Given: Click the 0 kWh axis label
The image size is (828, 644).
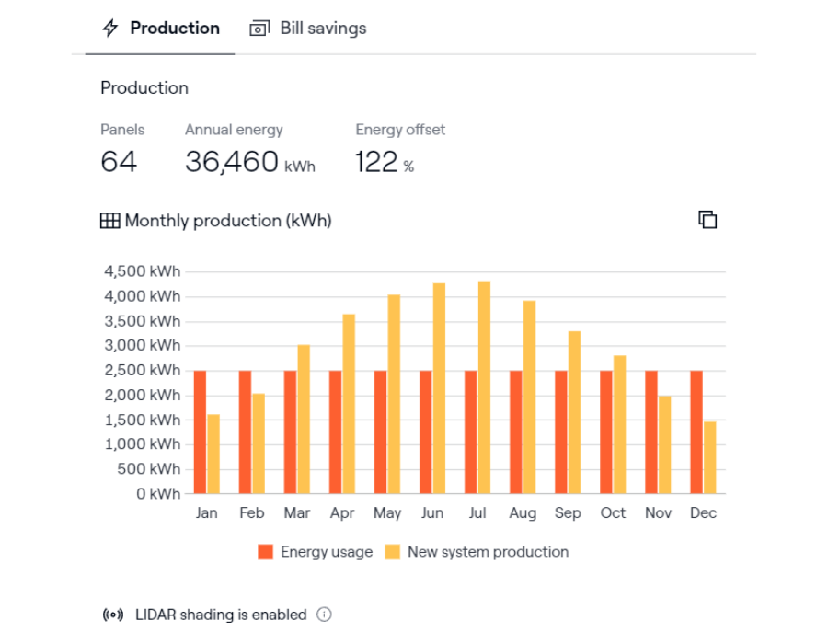Looking at the screenshot, I should click(x=158, y=493).
